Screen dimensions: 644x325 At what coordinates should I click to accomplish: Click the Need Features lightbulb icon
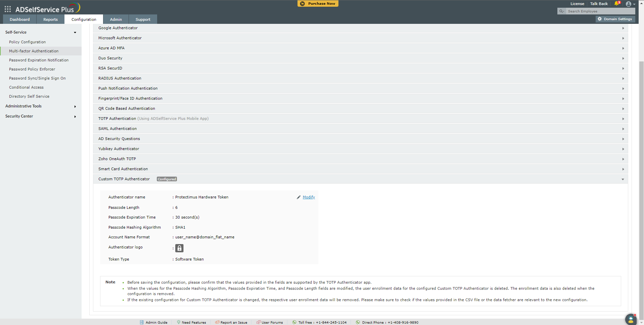[179, 322]
